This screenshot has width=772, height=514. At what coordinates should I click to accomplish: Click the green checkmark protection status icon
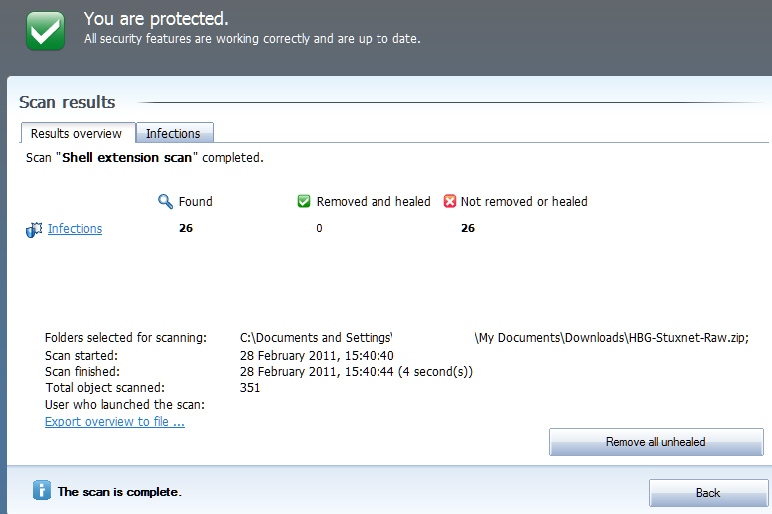(x=45, y=30)
